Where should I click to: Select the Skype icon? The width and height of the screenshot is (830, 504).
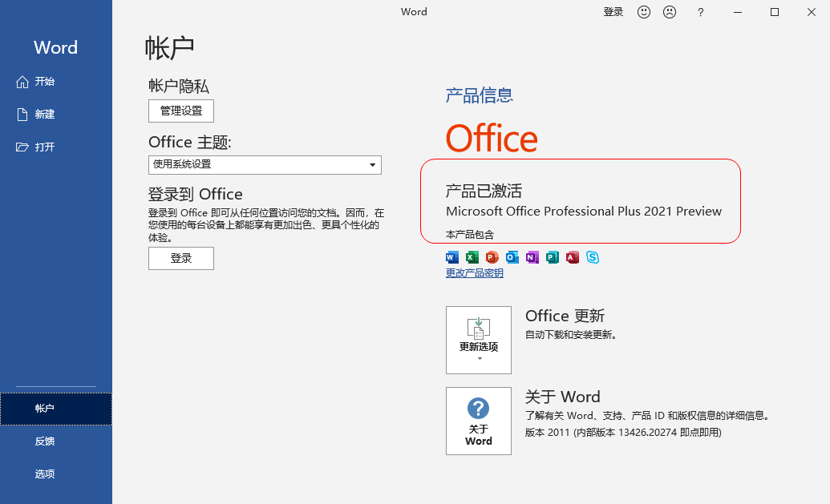tap(593, 257)
